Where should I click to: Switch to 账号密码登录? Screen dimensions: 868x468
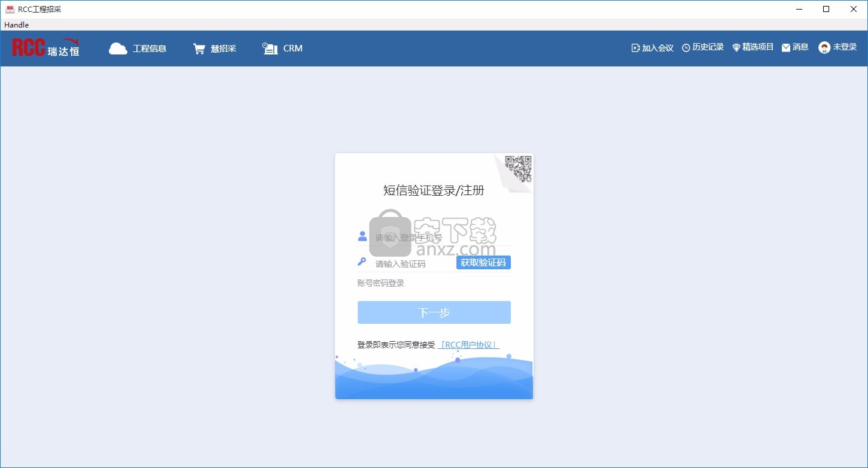(380, 283)
